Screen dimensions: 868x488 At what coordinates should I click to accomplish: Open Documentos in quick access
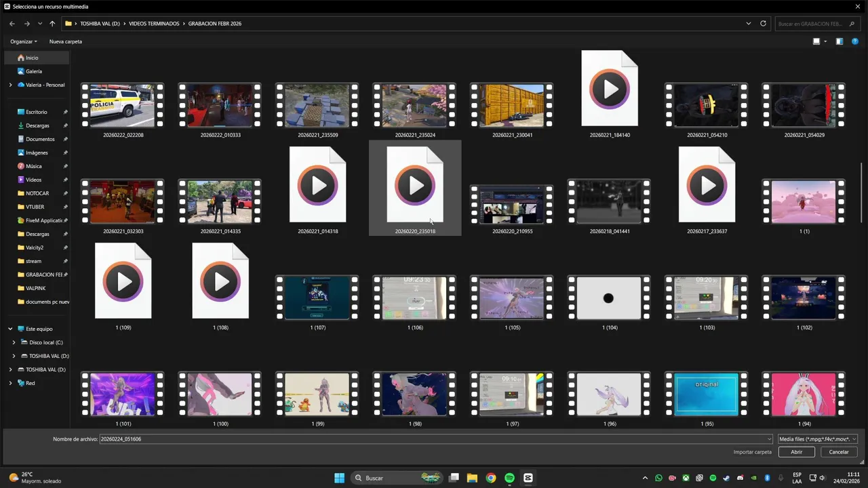(x=40, y=139)
